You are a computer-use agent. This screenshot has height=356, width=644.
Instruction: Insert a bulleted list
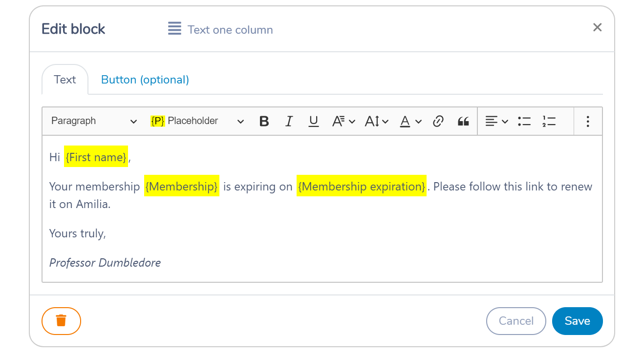524,121
